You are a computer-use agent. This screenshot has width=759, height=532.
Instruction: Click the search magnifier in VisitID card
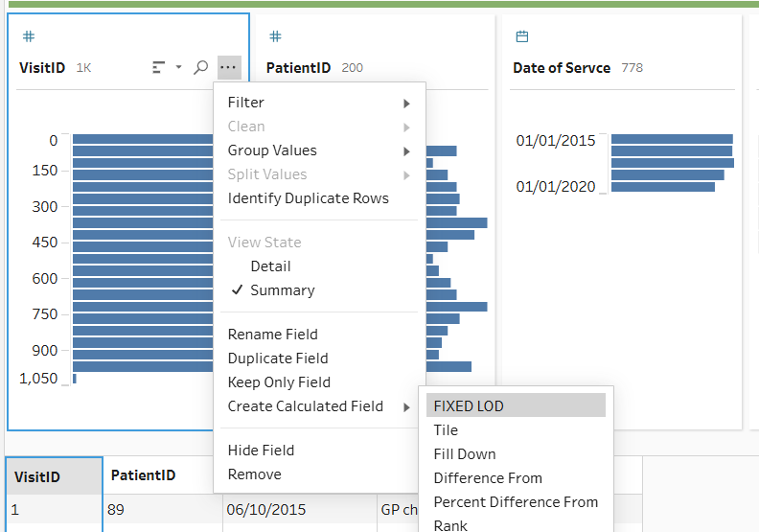tap(201, 67)
